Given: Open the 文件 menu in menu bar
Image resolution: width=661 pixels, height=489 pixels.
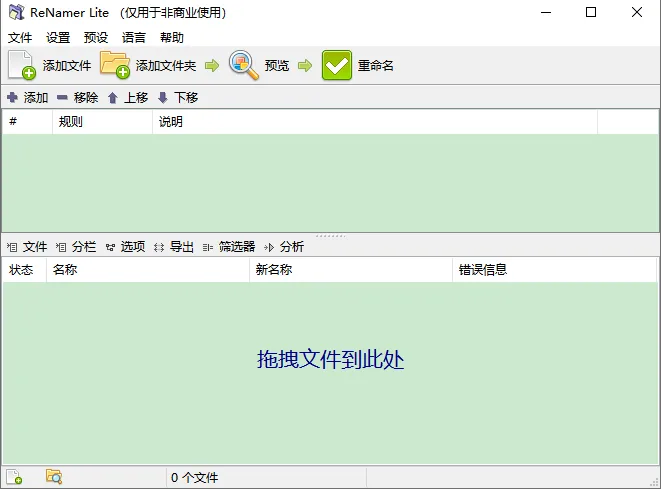Looking at the screenshot, I should [20, 38].
